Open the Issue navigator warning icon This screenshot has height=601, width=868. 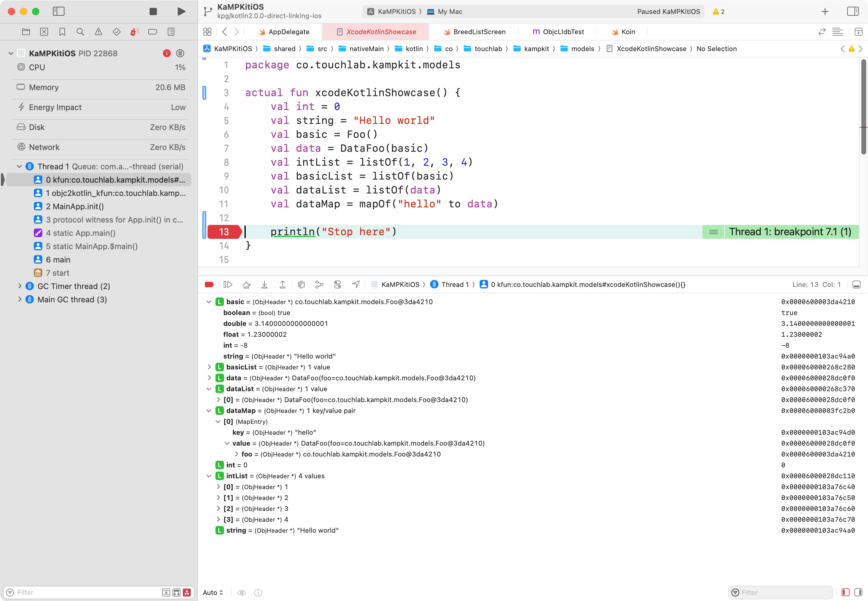coord(98,32)
